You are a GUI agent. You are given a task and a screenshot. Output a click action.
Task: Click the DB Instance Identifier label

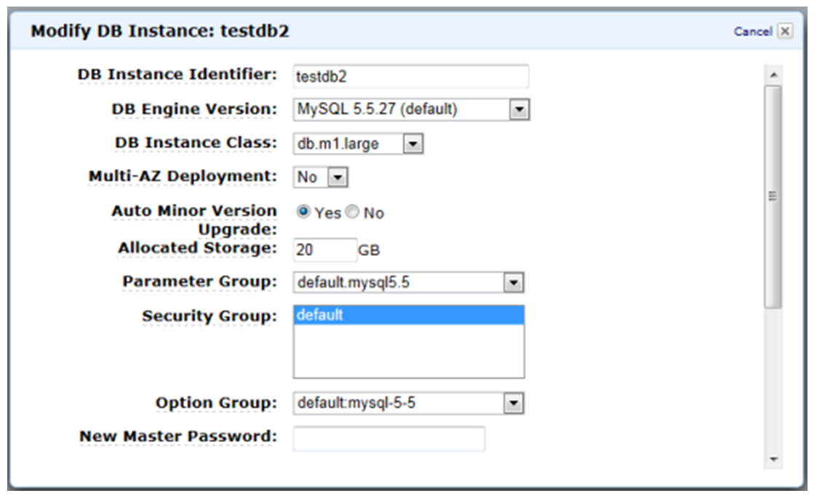[178, 74]
